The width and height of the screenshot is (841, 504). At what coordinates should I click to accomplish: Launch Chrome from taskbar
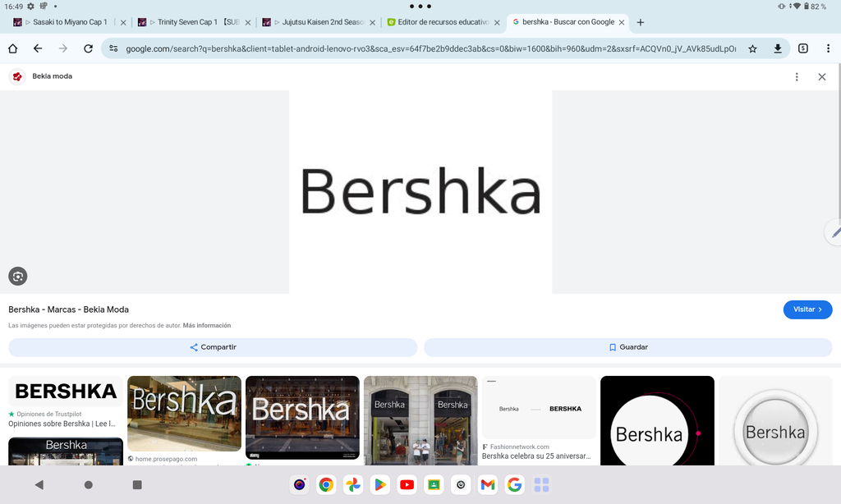326,484
